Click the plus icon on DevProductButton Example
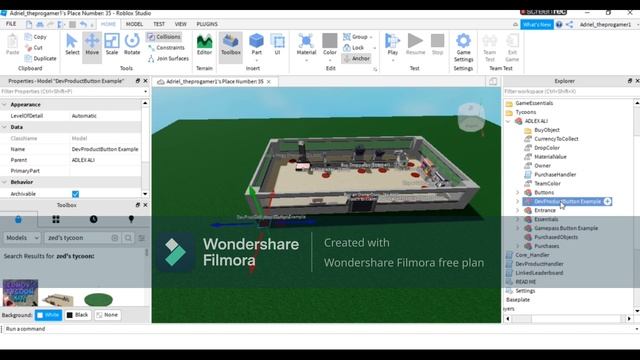Image resolution: width=640 pixels, height=360 pixels. [x=607, y=201]
